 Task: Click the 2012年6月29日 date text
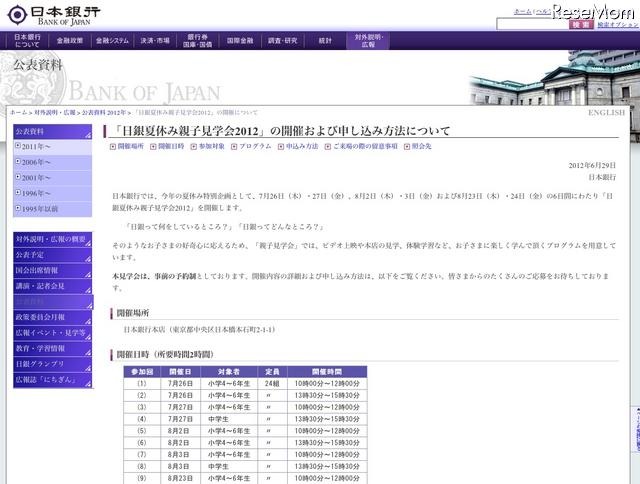click(592, 165)
